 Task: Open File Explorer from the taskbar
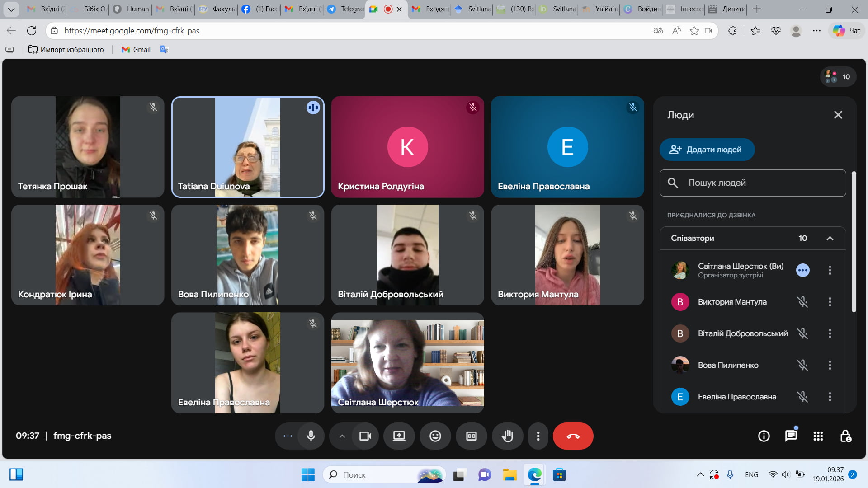point(509,475)
